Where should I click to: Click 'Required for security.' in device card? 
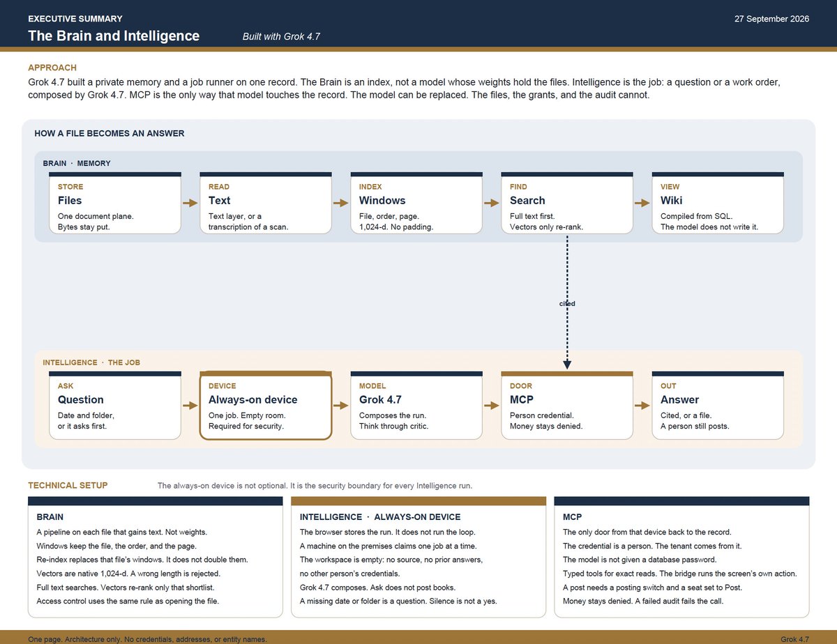pyautogui.click(x=246, y=426)
